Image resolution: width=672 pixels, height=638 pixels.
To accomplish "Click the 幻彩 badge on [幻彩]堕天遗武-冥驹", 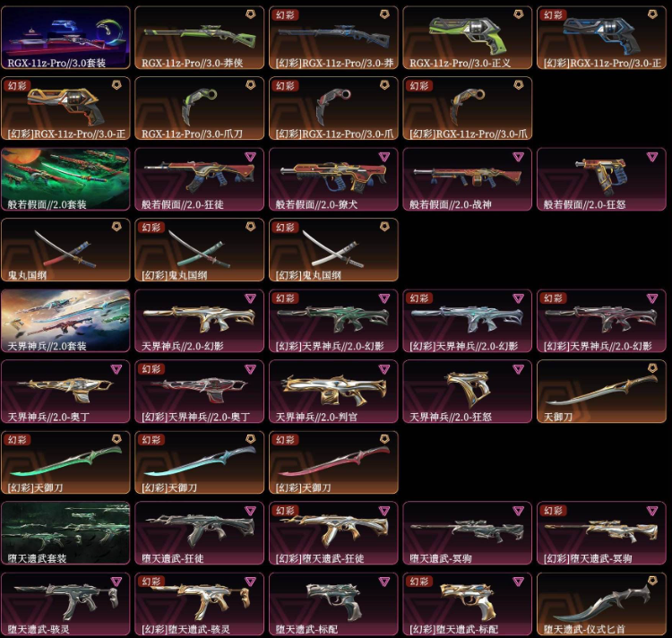I will (554, 511).
